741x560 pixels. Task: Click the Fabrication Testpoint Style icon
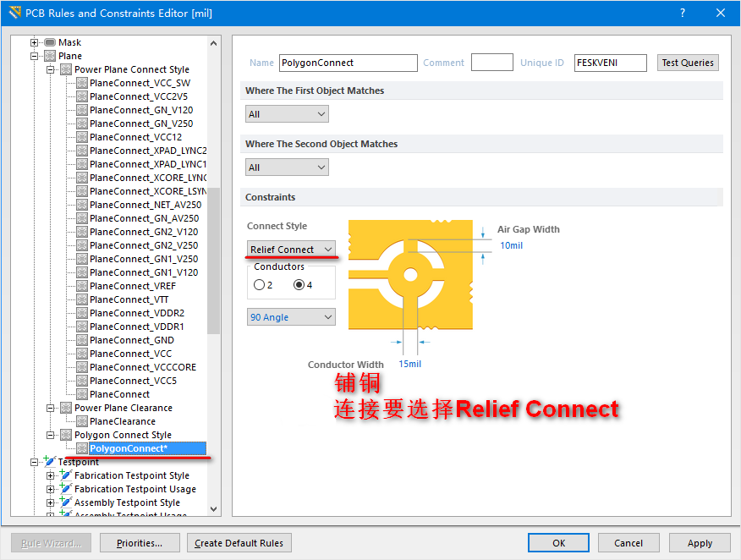click(66, 475)
